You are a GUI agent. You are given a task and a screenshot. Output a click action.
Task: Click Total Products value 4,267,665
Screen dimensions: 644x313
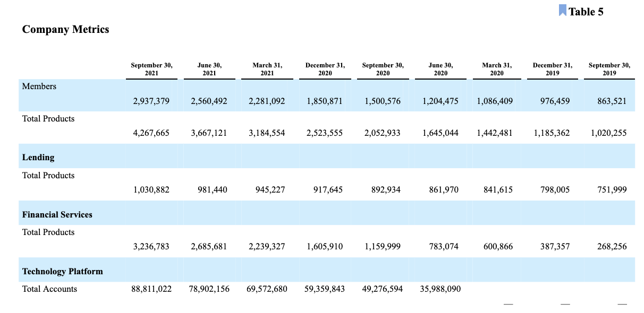tap(151, 133)
